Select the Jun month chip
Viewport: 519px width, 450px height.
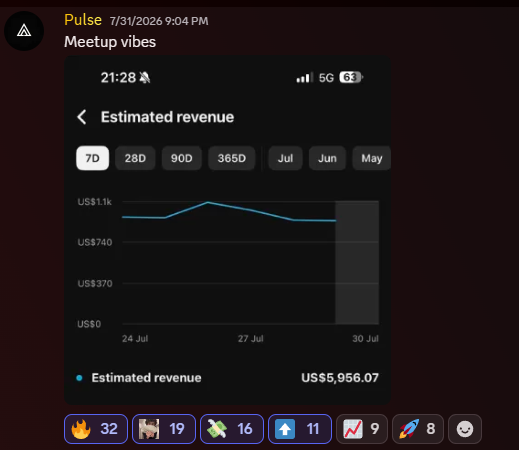pyautogui.click(x=327, y=158)
